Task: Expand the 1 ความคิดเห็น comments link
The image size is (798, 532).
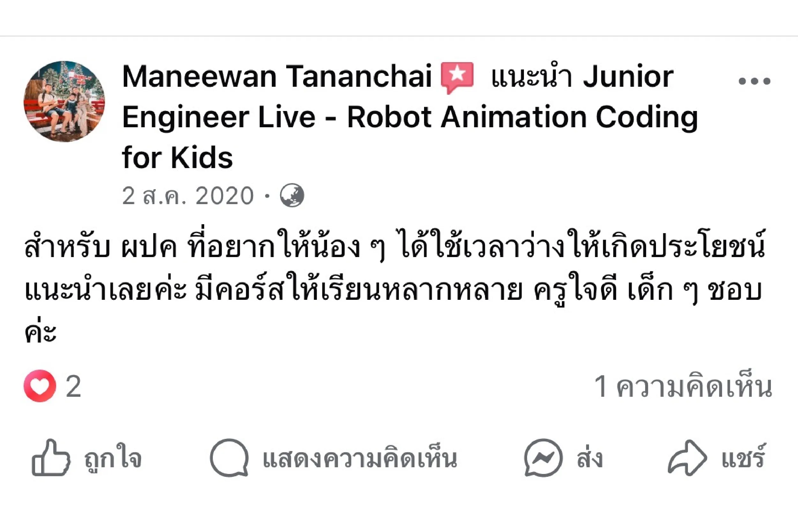Action: (683, 387)
